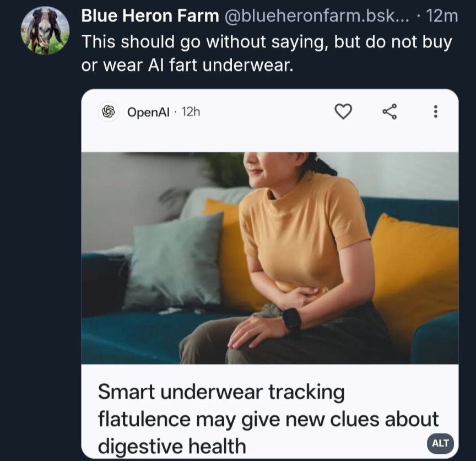The height and width of the screenshot is (461, 476).
Task: Click the OpenAI logo icon
Action: coord(109,111)
